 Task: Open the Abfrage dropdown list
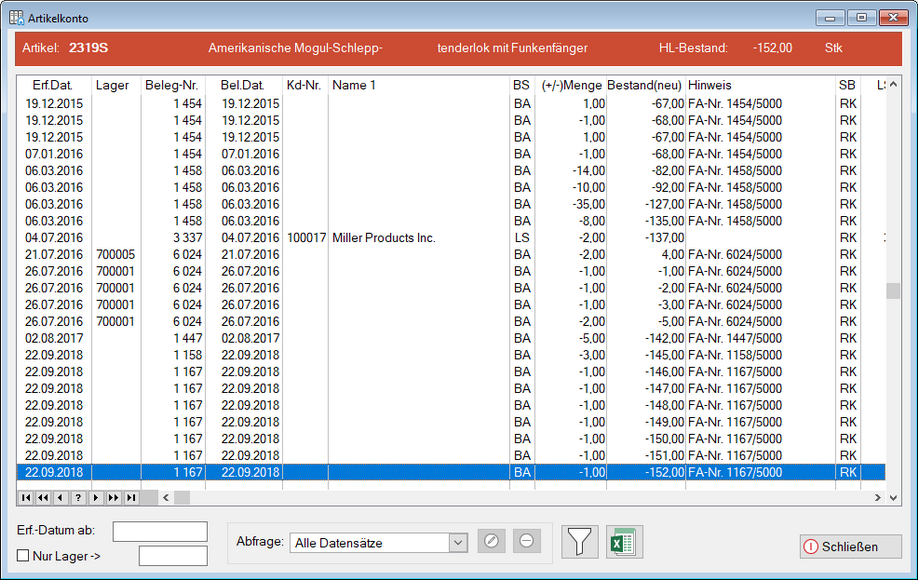(458, 543)
